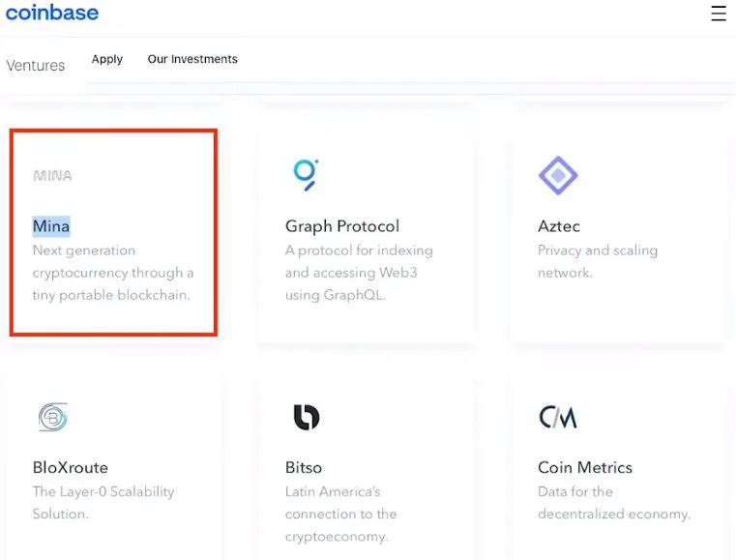The width and height of the screenshot is (736, 560).
Task: Go to Coinbase home via logo
Action: tap(52, 14)
